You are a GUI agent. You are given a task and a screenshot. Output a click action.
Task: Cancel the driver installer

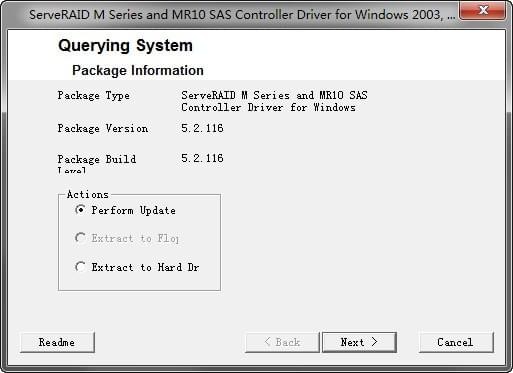coord(456,342)
